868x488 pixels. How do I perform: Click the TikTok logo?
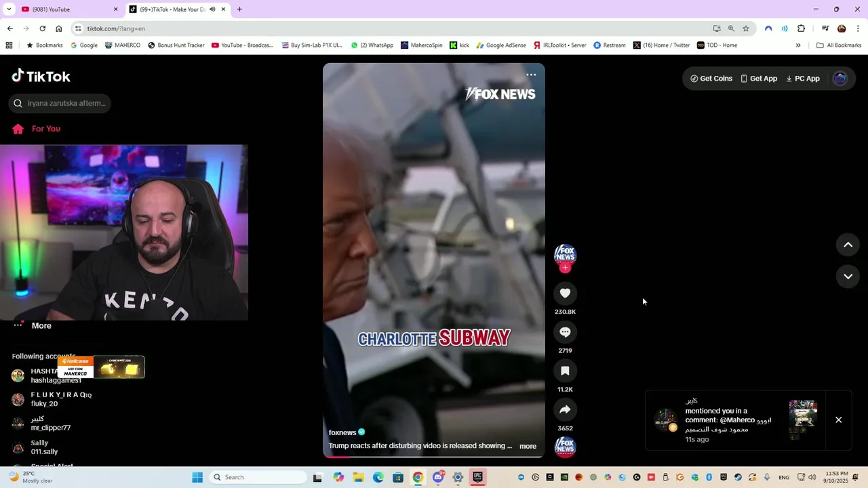pos(41,76)
